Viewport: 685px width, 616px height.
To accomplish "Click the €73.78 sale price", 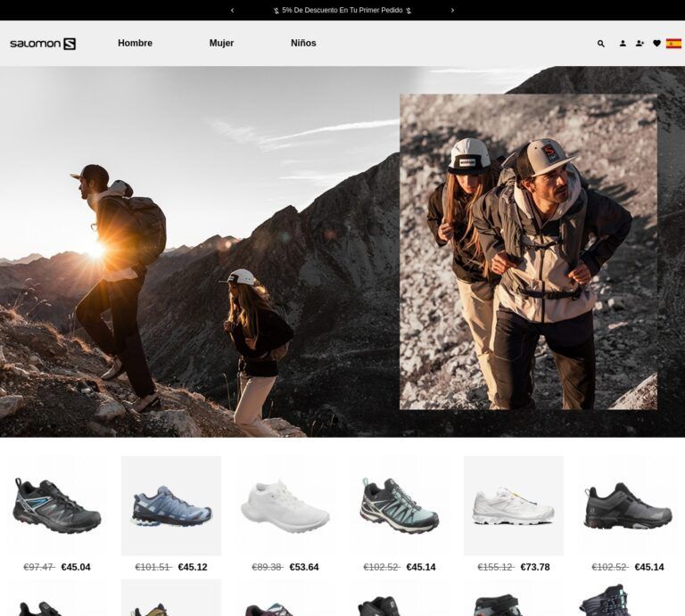I will [x=535, y=567].
